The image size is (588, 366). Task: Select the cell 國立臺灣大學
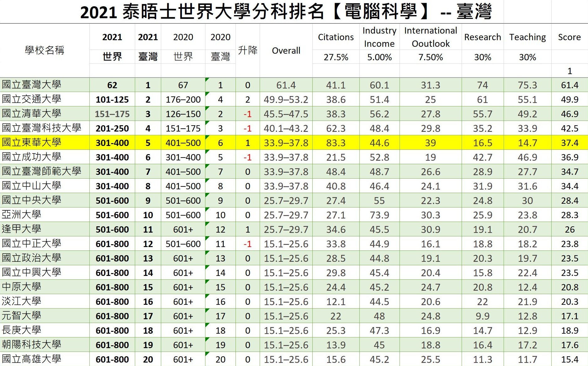pyautogui.click(x=45, y=85)
